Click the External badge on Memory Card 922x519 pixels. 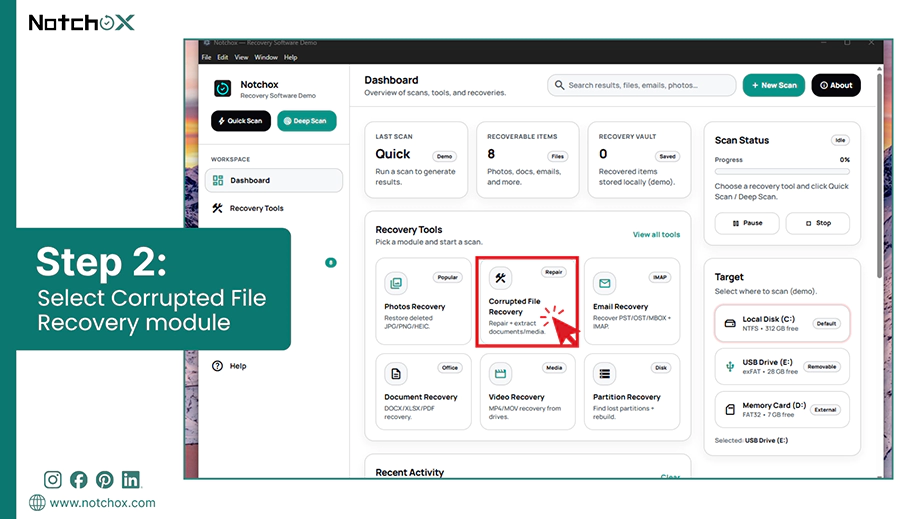[825, 410]
